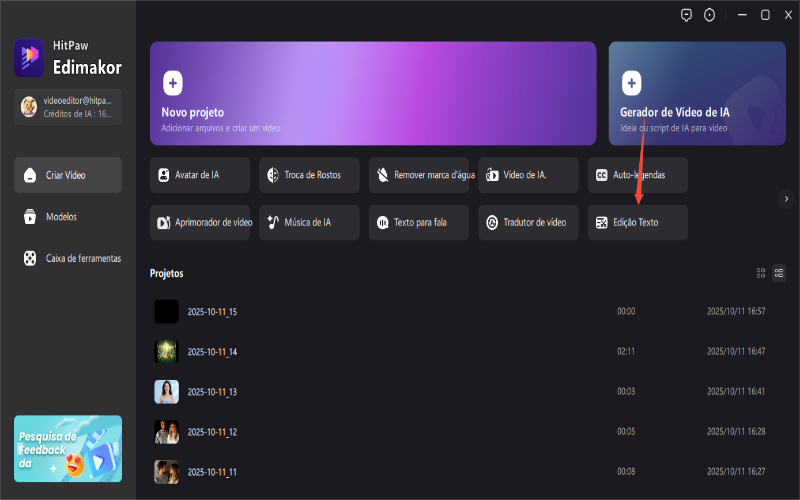Image resolution: width=800 pixels, height=500 pixels.
Task: Switch projects to list view
Action: [x=779, y=273]
